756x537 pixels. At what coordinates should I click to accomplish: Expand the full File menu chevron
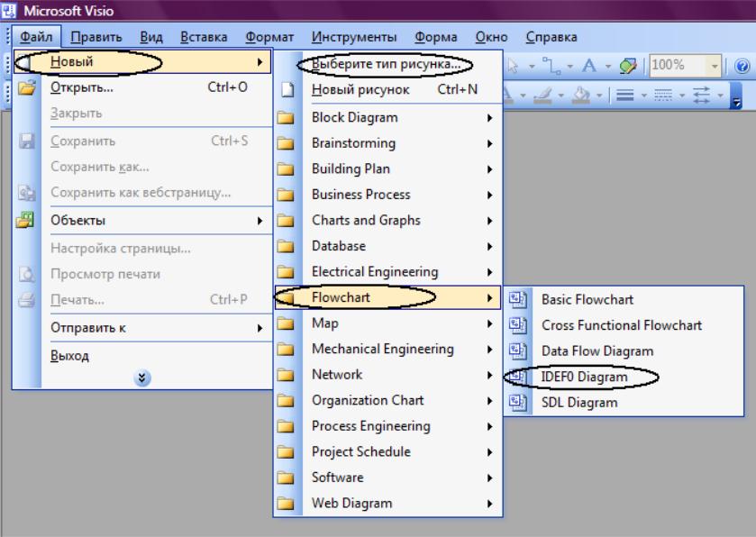tap(141, 378)
